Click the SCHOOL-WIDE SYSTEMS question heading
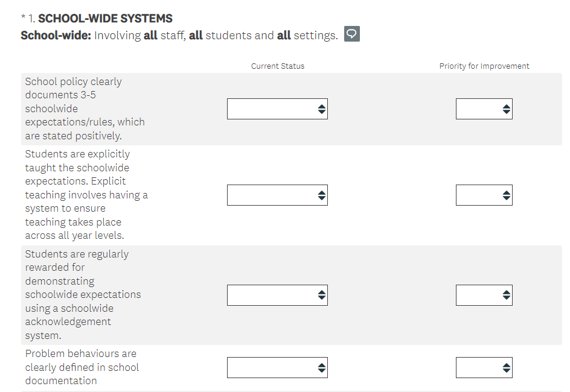 tap(114, 19)
